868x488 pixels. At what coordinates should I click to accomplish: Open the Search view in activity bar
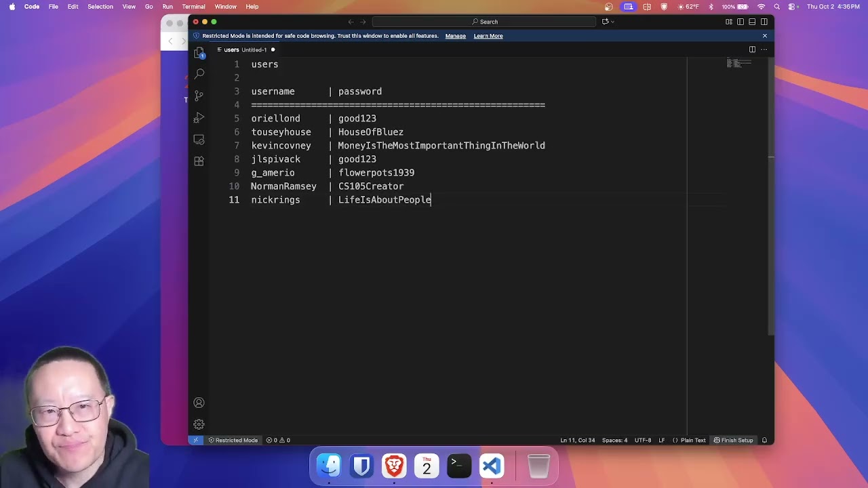199,73
